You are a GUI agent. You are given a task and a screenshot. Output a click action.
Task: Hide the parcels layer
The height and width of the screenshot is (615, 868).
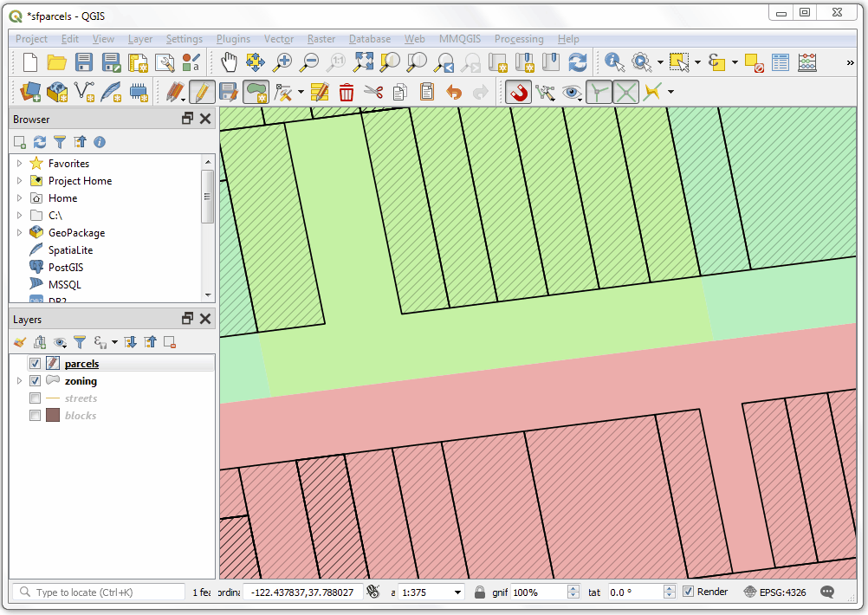coord(34,363)
